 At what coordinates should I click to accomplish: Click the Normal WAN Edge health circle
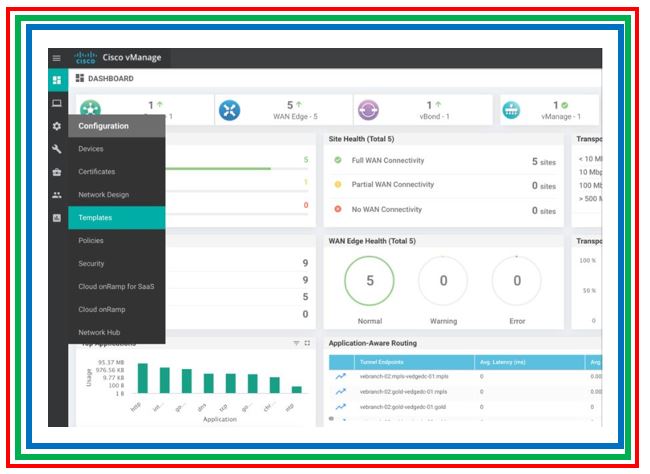[369, 281]
